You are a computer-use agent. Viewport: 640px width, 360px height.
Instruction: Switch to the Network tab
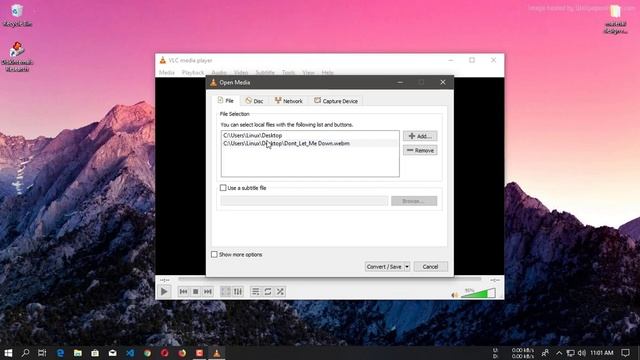tap(289, 101)
